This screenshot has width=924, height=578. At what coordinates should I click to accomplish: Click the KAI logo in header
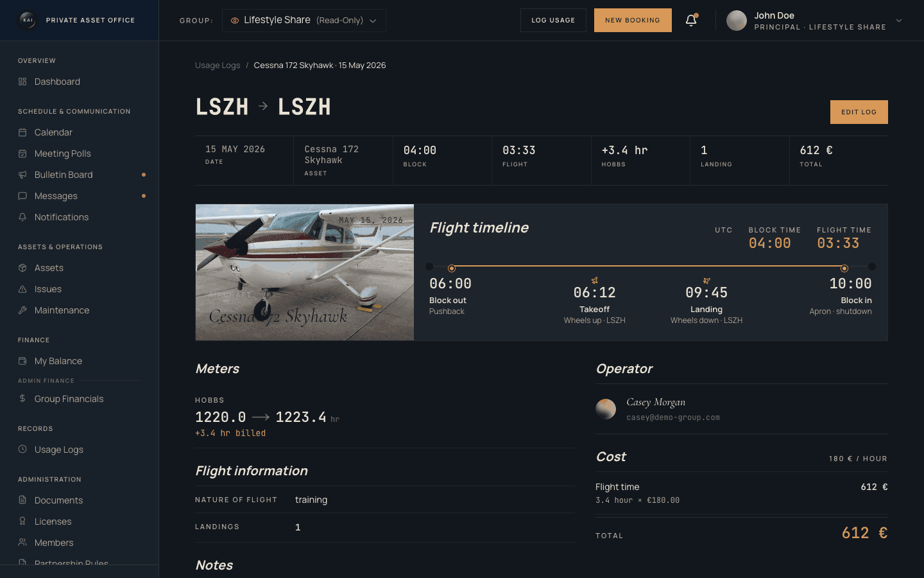[x=28, y=20]
